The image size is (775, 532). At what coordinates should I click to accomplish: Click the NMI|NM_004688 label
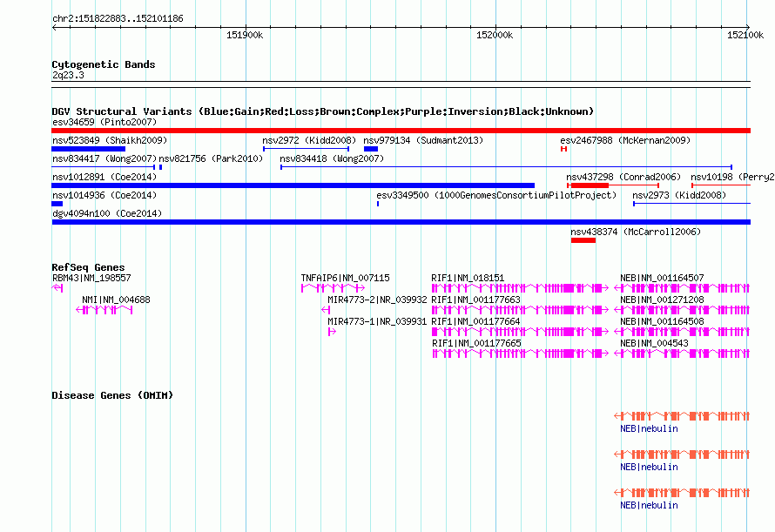(x=116, y=300)
